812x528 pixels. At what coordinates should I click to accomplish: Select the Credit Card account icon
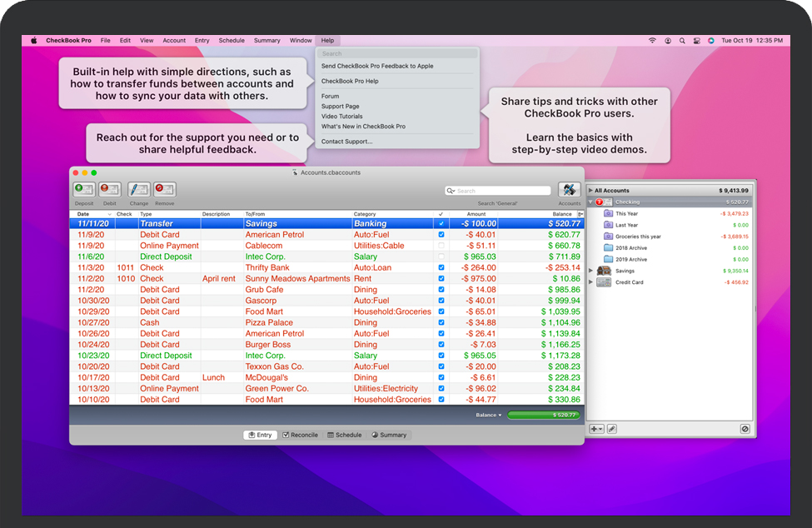point(604,282)
